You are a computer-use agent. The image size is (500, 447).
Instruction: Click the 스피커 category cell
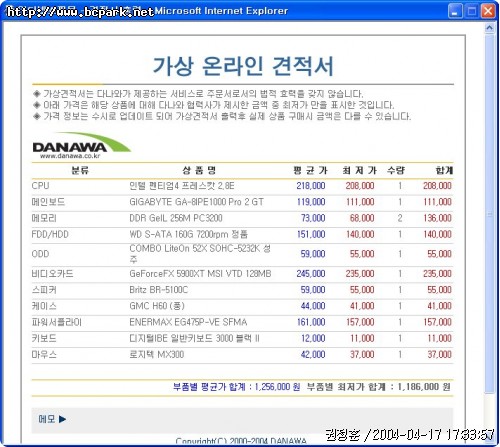(44, 290)
